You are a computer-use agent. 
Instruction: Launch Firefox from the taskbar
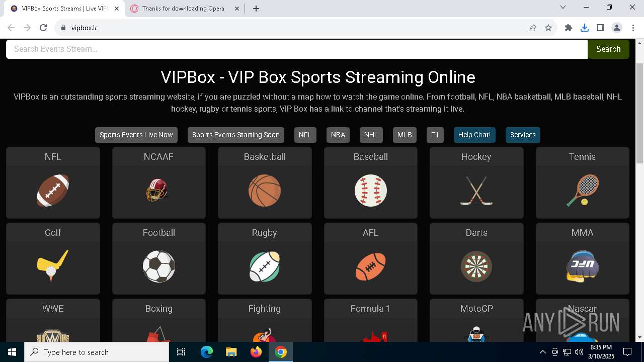click(256, 352)
